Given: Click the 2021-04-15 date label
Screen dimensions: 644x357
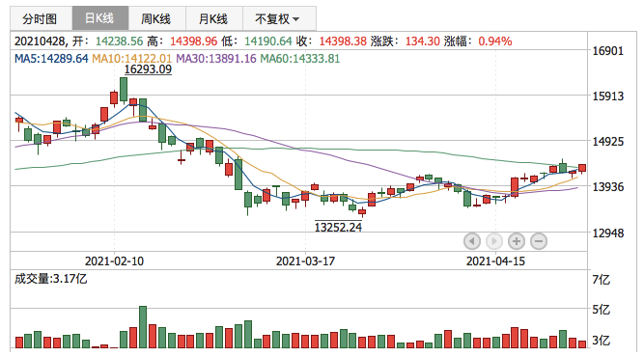Looking at the screenshot, I should 495,261.
